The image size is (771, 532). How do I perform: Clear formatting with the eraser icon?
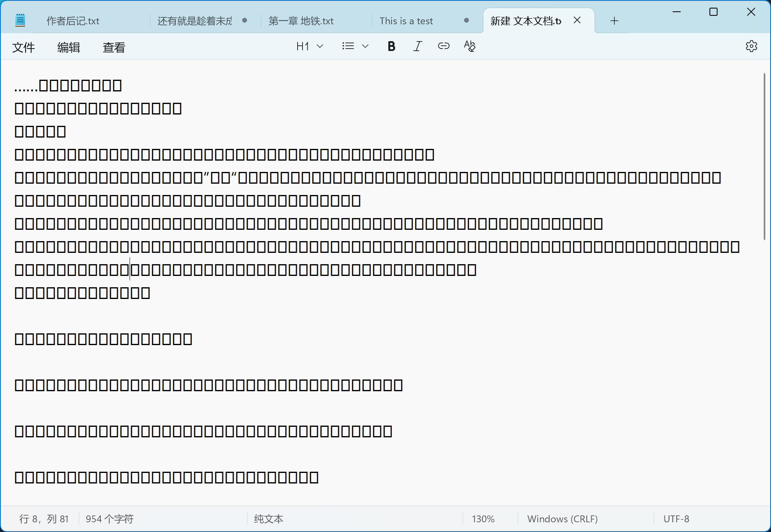tap(470, 47)
